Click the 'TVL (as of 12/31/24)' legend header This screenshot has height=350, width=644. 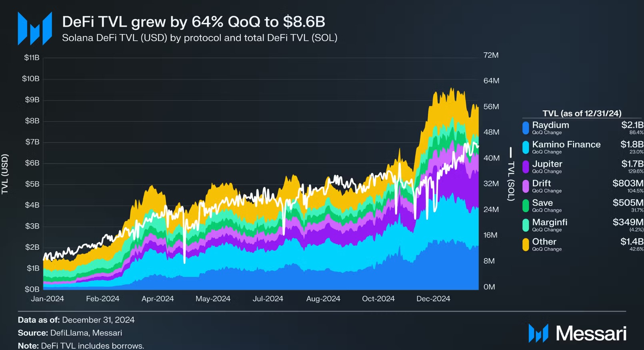point(582,113)
